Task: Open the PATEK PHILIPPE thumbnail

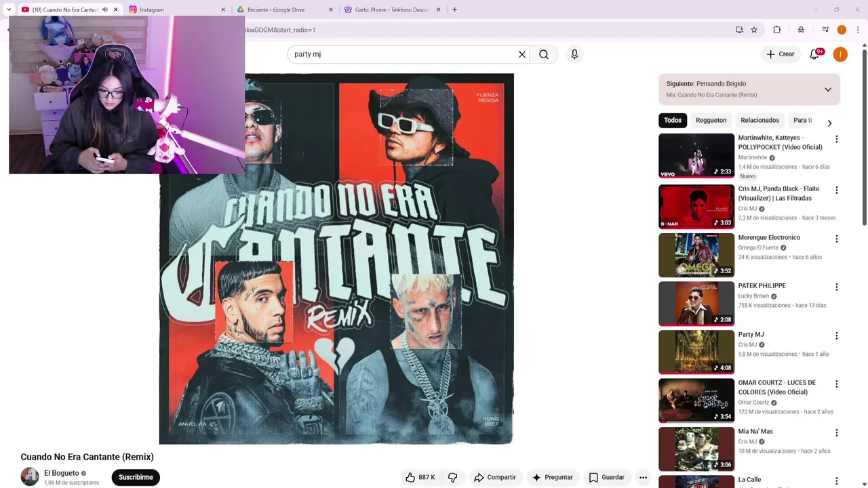Action: (696, 304)
